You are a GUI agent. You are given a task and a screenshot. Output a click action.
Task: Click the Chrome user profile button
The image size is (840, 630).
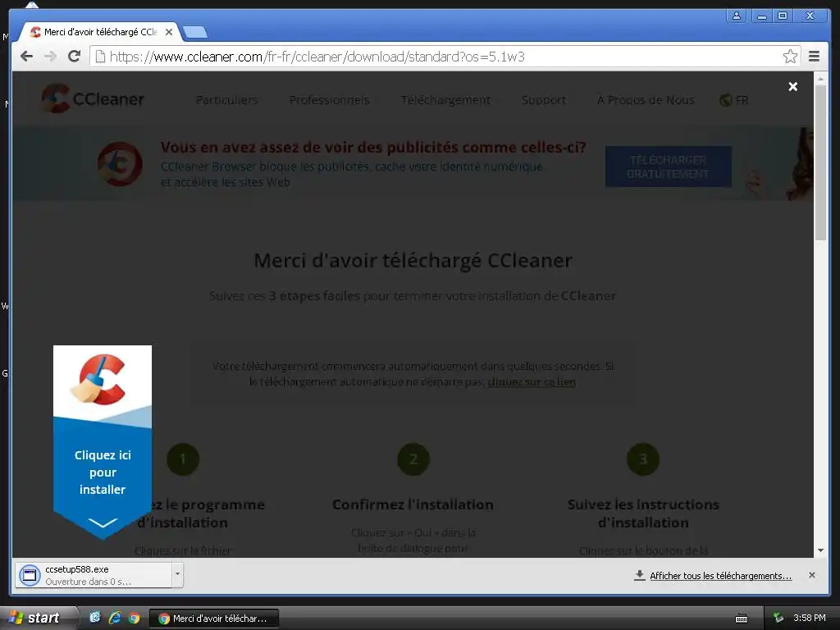click(737, 16)
